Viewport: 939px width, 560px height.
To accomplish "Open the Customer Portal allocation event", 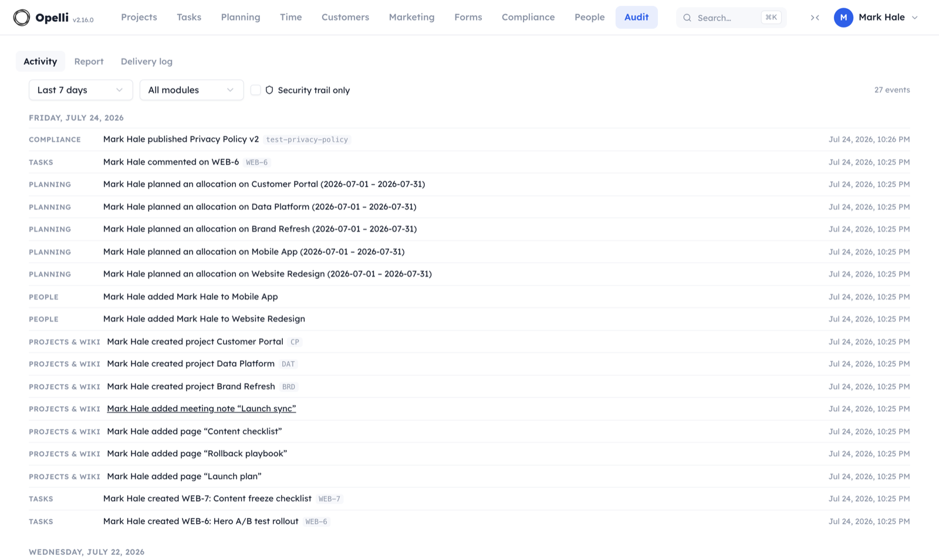I will tap(264, 184).
